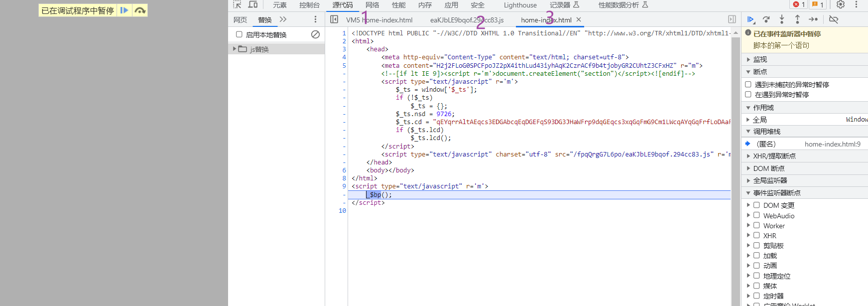Open the 性能数据分析 panel
Viewport: 868px width, 306px height.
point(623,5)
